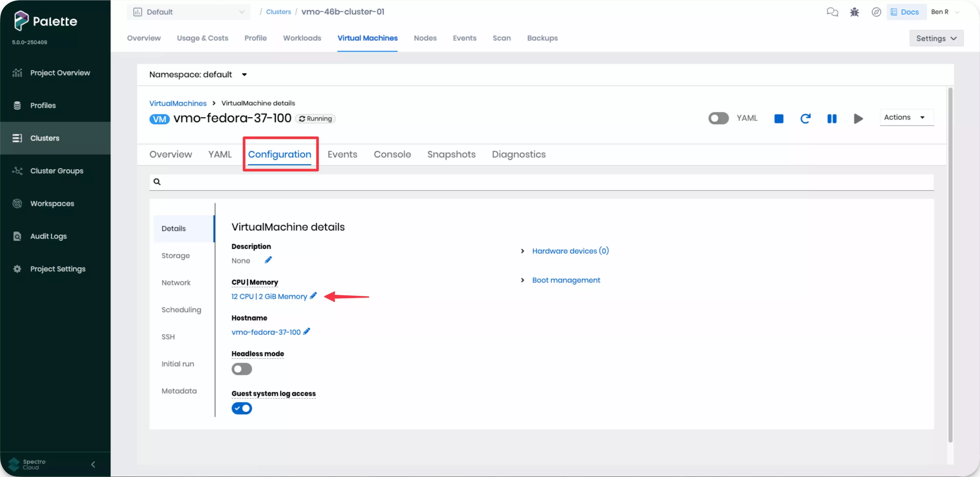The height and width of the screenshot is (477, 980).
Task: Pause the virtual machine
Action: [x=832, y=119]
